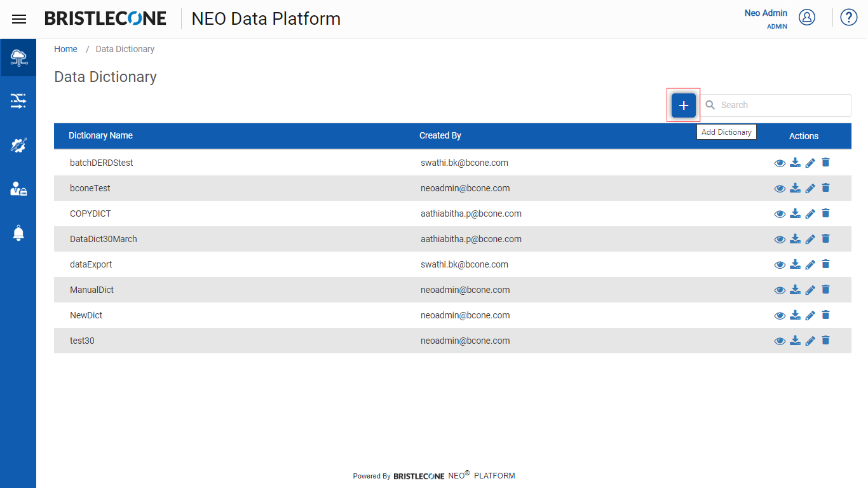
Task: Download the bconeTest dictionary
Action: 795,188
